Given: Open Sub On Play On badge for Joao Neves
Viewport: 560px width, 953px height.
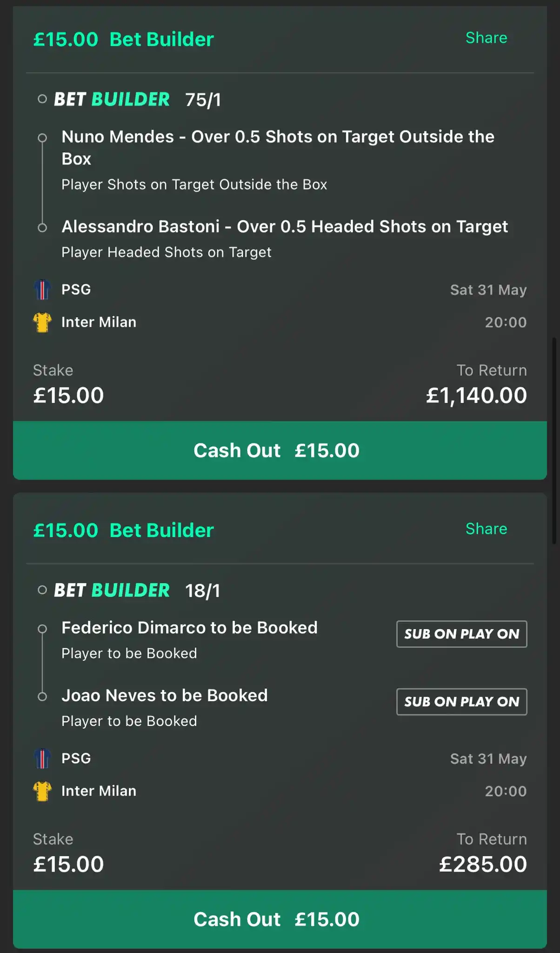Looking at the screenshot, I should pos(462,702).
